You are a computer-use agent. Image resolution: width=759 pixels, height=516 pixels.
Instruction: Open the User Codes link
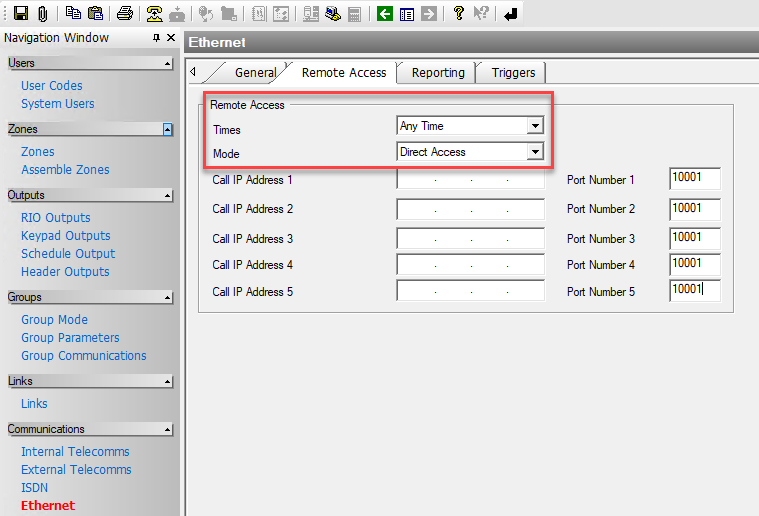[52, 86]
